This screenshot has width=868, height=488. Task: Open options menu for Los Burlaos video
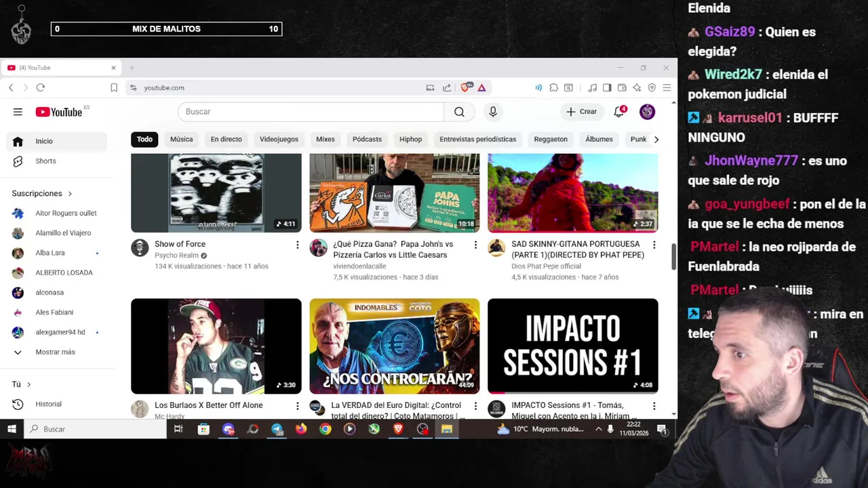point(297,406)
